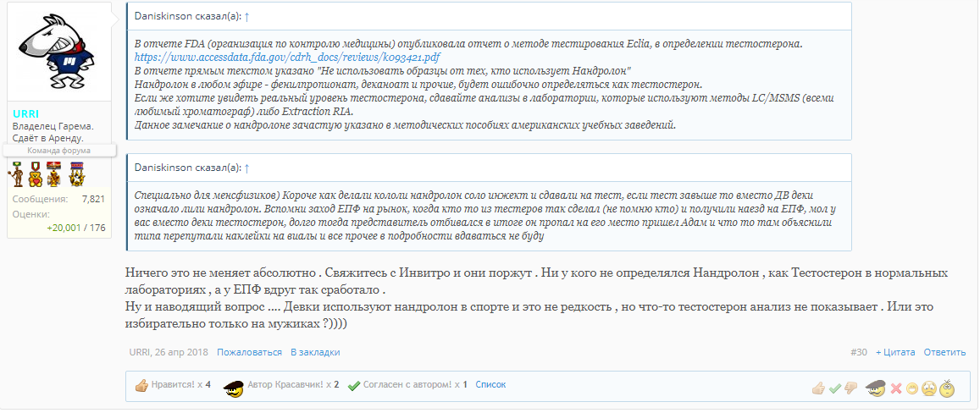Image resolution: width=980 pixels, height=413 pixels.
Task: Report post using Пожаловаться link
Action: (x=249, y=352)
